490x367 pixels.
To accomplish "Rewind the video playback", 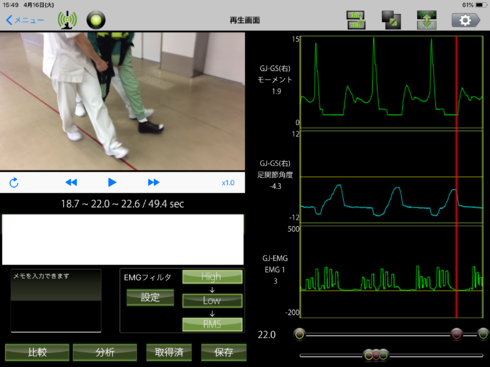I will 71,182.
